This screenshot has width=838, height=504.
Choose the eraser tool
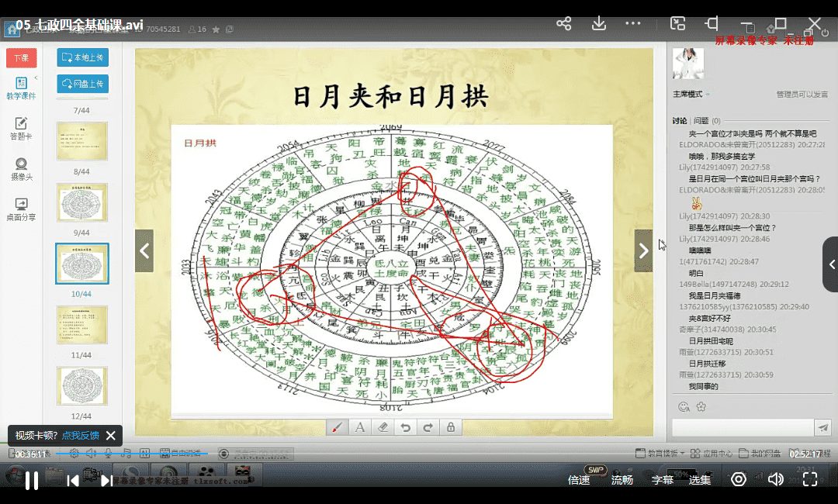[x=383, y=427]
